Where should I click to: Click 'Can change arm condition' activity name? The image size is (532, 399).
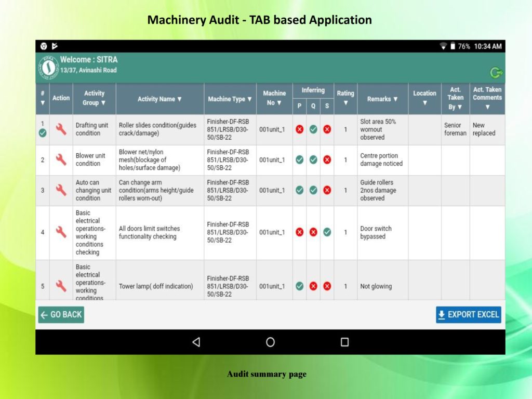[156, 190]
